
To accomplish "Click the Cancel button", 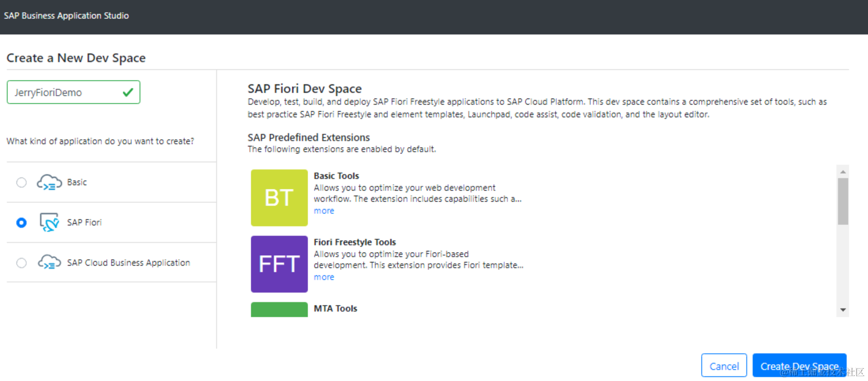I will [724, 366].
